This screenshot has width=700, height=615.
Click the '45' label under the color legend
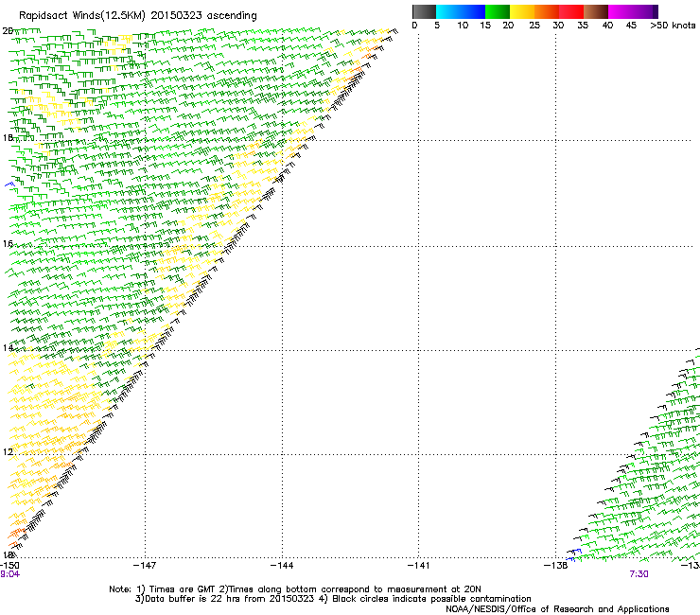tap(631, 26)
